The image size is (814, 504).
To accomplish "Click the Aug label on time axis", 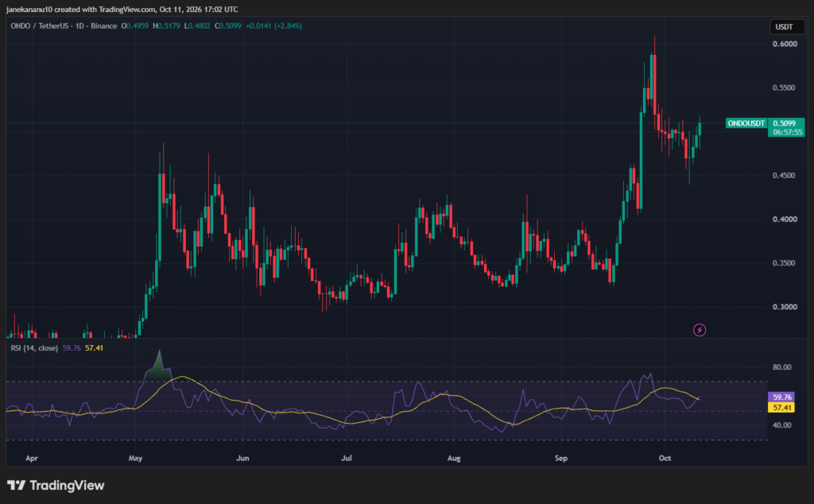I will pyautogui.click(x=454, y=459).
